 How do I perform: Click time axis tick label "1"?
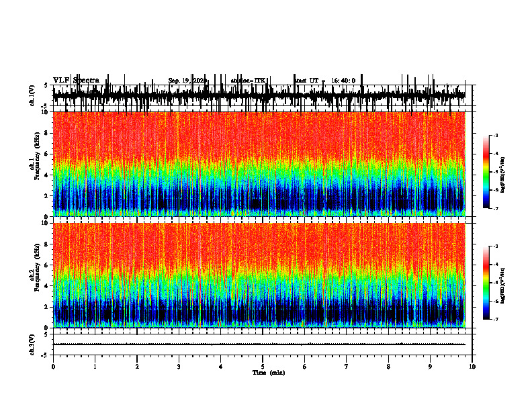pos(95,367)
